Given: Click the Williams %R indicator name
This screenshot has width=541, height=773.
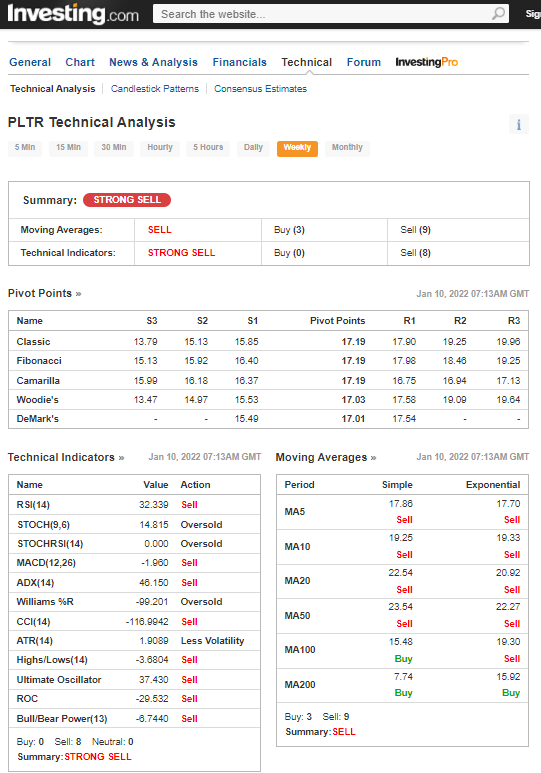Looking at the screenshot, I should 45,602.
